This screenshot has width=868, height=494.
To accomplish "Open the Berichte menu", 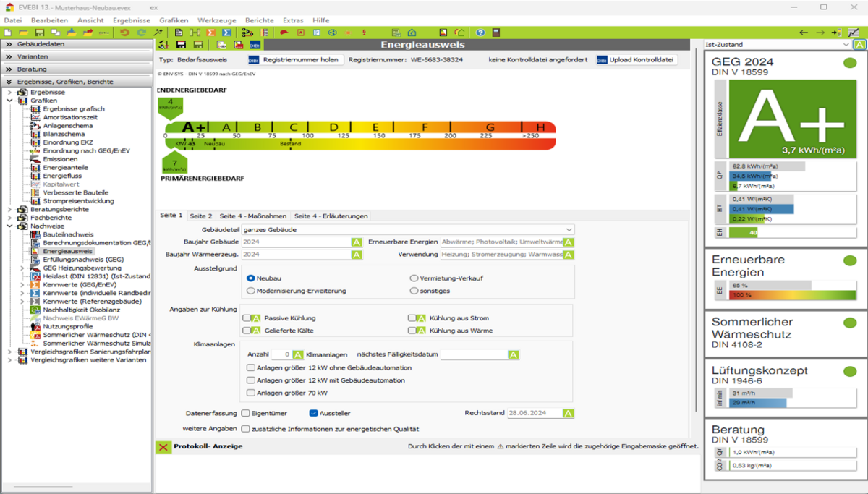I will pos(259,20).
